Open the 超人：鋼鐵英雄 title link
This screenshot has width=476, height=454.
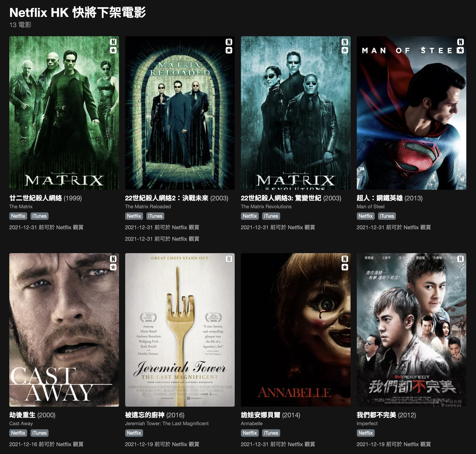click(x=379, y=198)
